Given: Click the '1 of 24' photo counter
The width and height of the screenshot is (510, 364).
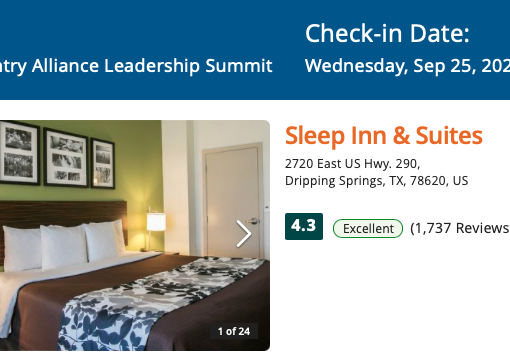Looking at the screenshot, I should 234,331.
